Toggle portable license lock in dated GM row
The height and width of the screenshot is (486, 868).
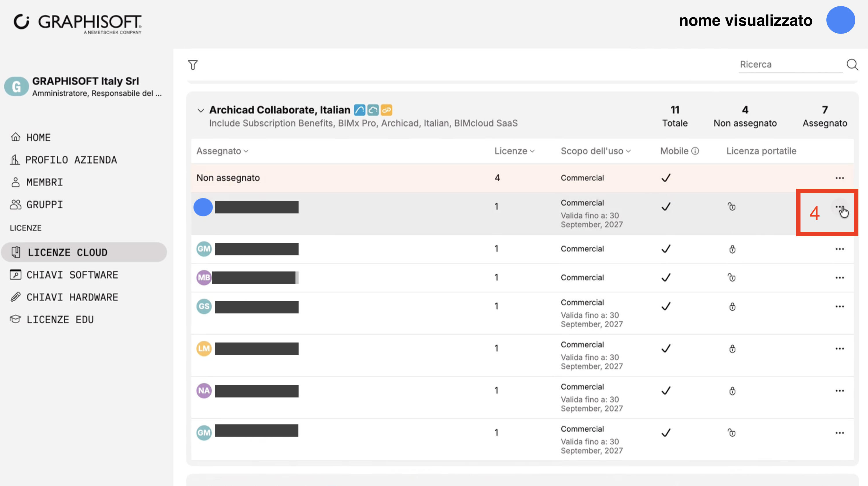pos(732,433)
